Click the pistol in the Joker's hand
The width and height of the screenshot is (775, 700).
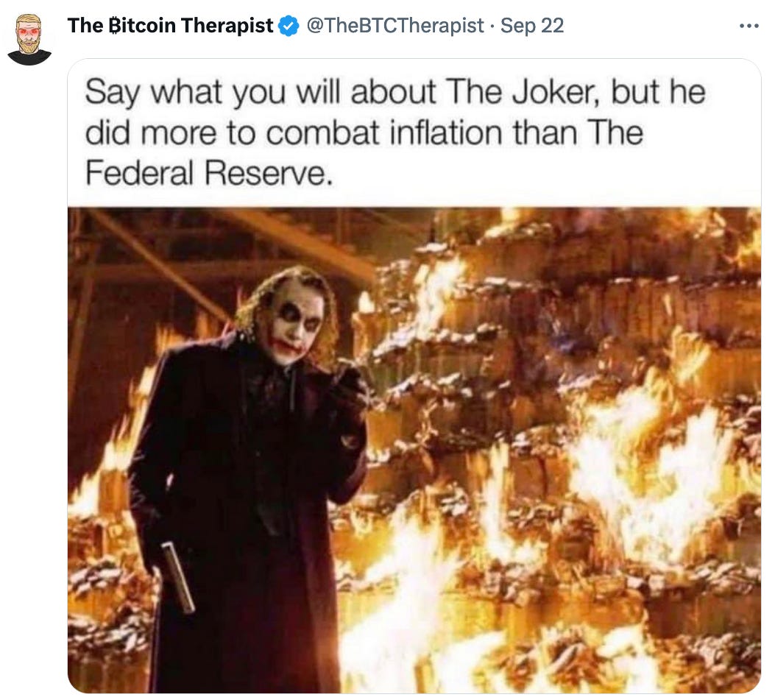pos(178,577)
